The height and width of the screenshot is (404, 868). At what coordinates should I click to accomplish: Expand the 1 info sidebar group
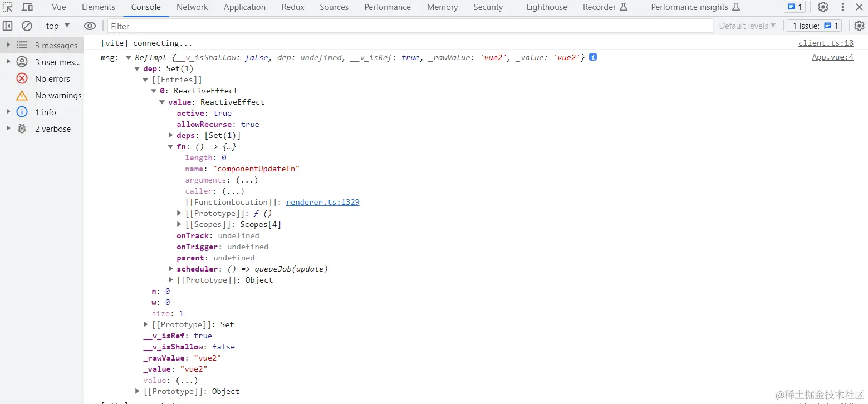8,112
